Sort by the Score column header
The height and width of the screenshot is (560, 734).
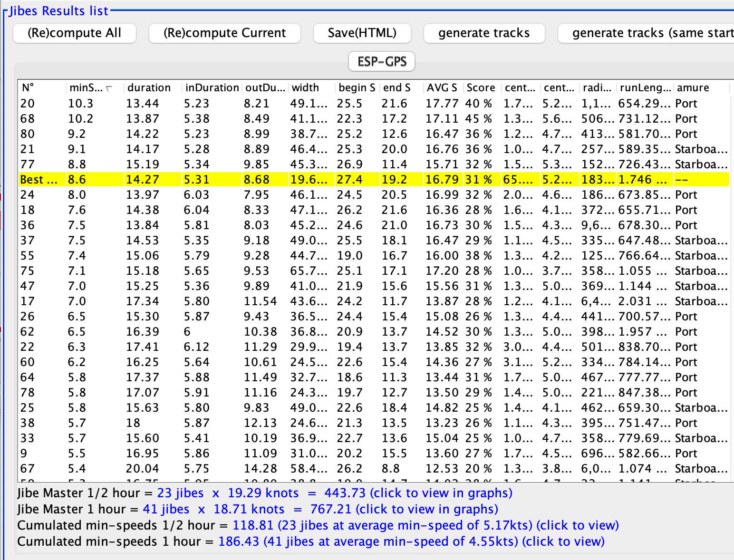pos(481,88)
